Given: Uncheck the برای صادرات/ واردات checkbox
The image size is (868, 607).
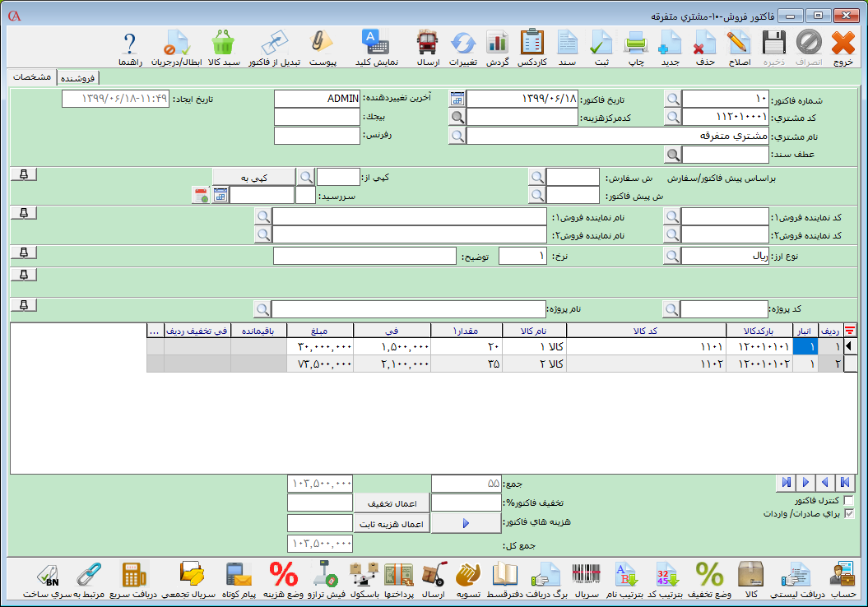Looking at the screenshot, I should tap(849, 513).
